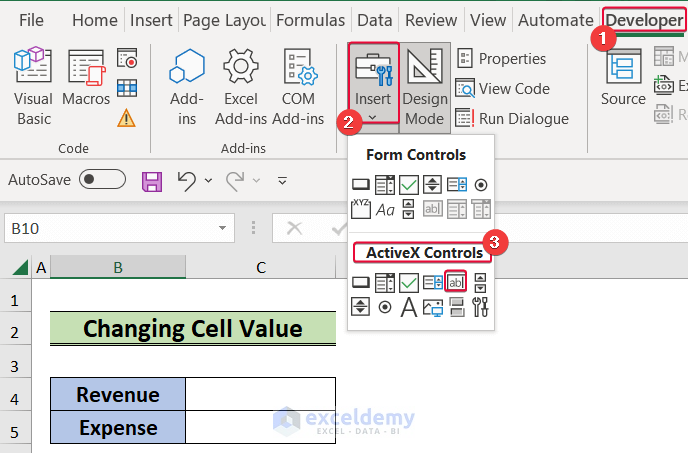
Task: Select Form Controls option button
Action: point(481,185)
